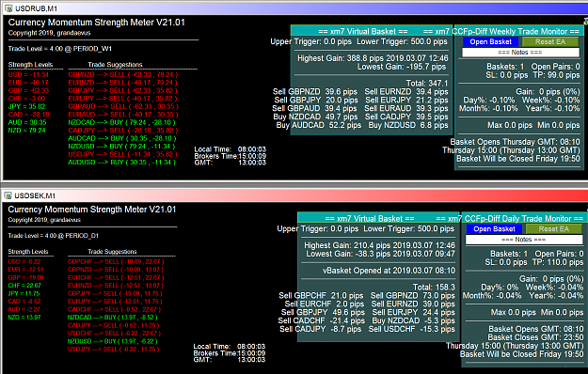Click AUDUSD BUY suggestion in USDRUB chart
Image resolution: width=588 pixels, height=374 pixels.
click(121, 163)
